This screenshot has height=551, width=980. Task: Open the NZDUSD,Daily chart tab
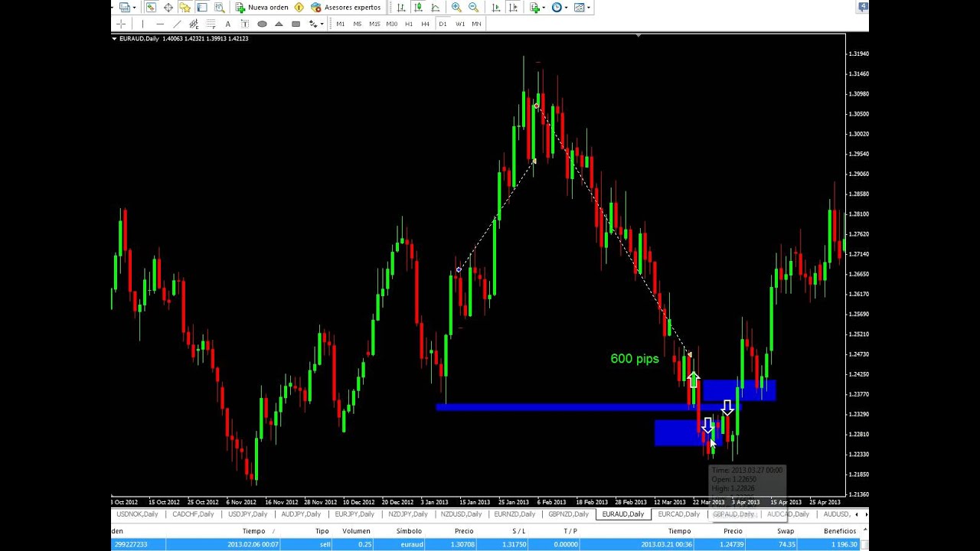(x=461, y=514)
